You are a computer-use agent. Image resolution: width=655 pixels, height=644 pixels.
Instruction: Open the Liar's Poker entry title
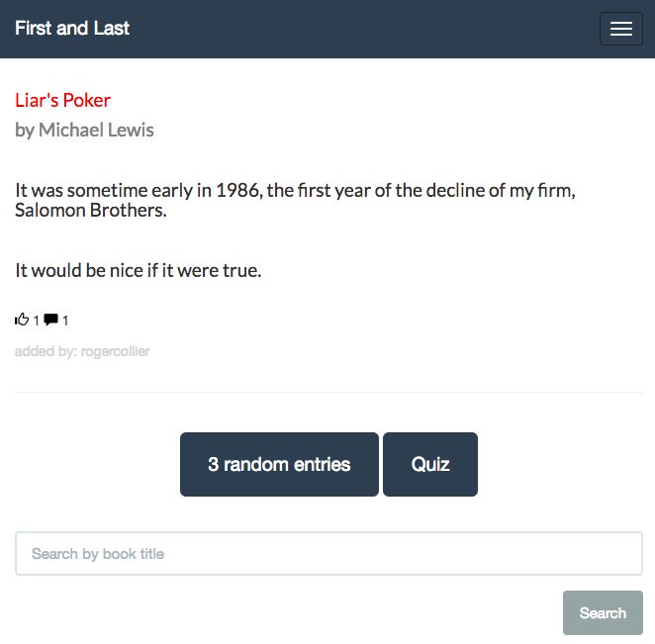[x=62, y=100]
